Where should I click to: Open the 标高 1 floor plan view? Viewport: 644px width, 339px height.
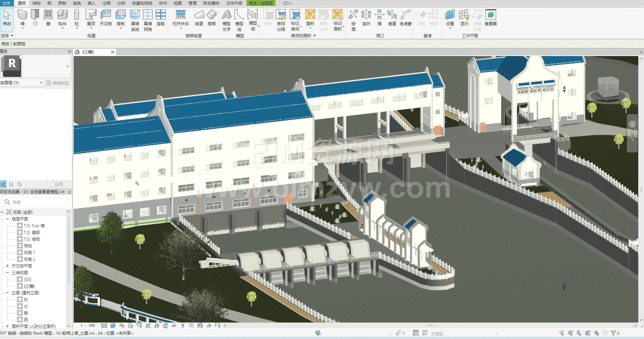(29, 252)
